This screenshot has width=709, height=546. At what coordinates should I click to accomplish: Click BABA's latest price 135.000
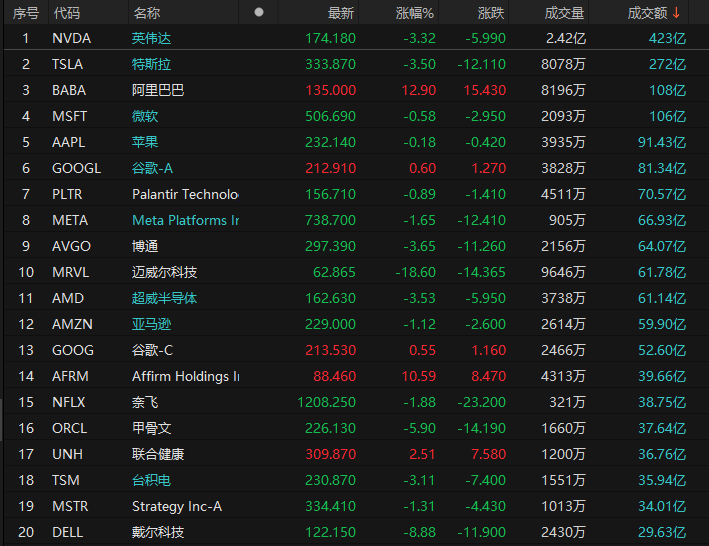[x=331, y=90]
